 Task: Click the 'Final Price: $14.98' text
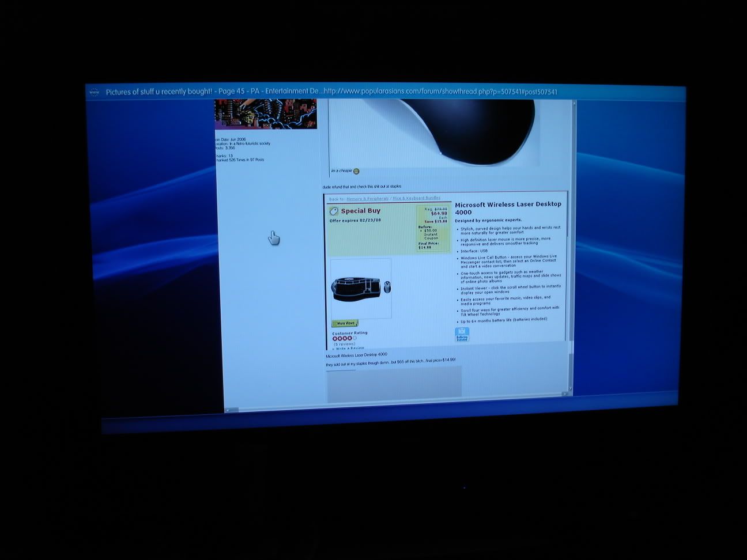tap(428, 245)
